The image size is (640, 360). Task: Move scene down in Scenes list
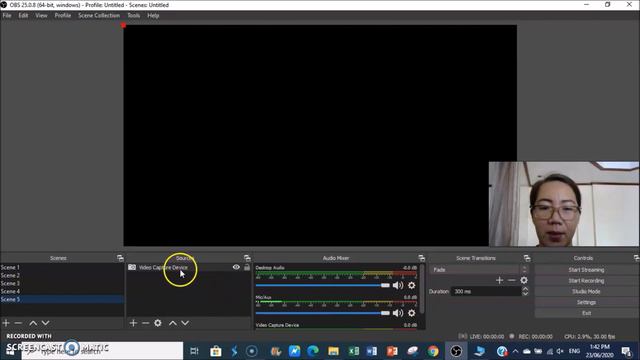click(45, 323)
